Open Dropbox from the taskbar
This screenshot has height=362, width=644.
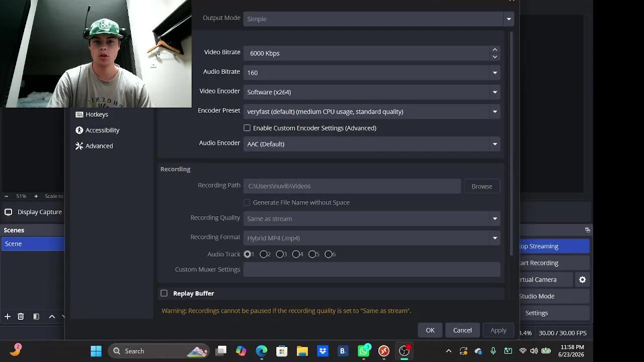323,351
